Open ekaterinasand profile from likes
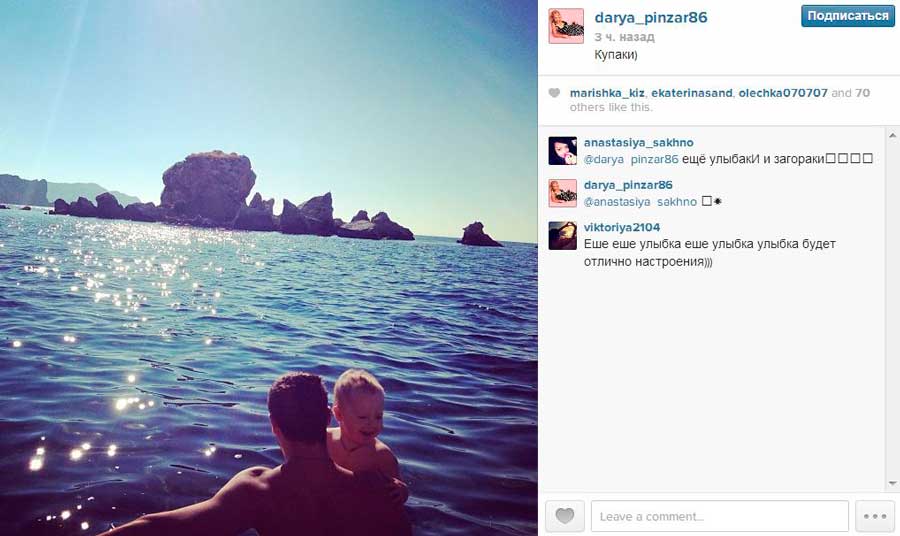The height and width of the screenshot is (536, 900). click(692, 93)
